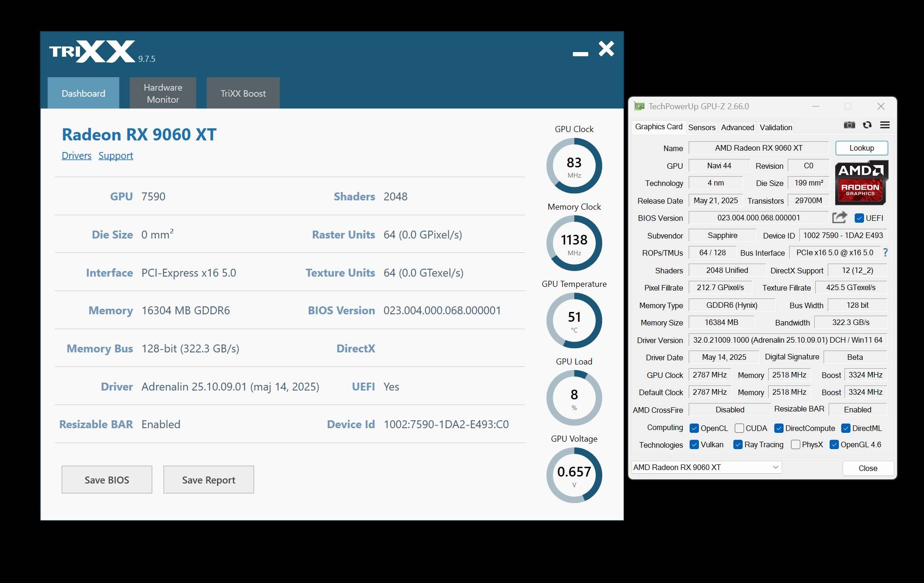Screen dimensions: 924x583
Task: Switch to the Advanced tab
Action: [x=738, y=127]
